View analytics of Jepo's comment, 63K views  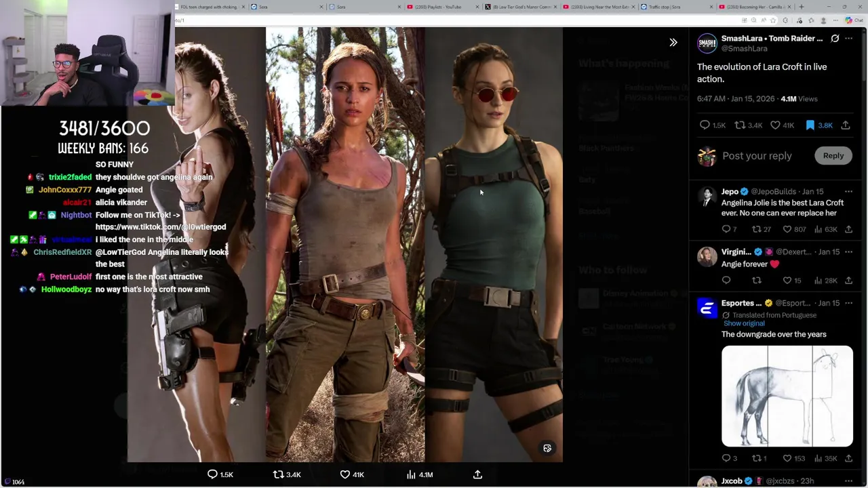click(825, 230)
